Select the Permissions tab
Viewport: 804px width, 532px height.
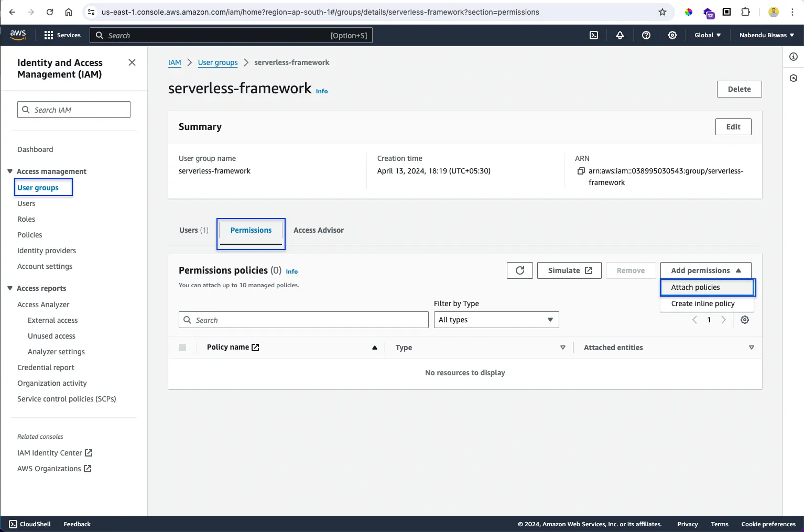[251, 230]
